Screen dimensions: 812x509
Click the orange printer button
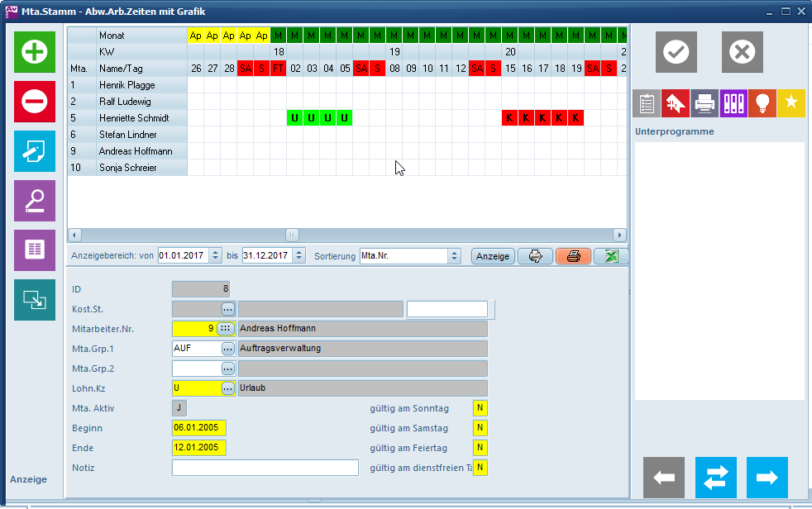[x=573, y=256]
